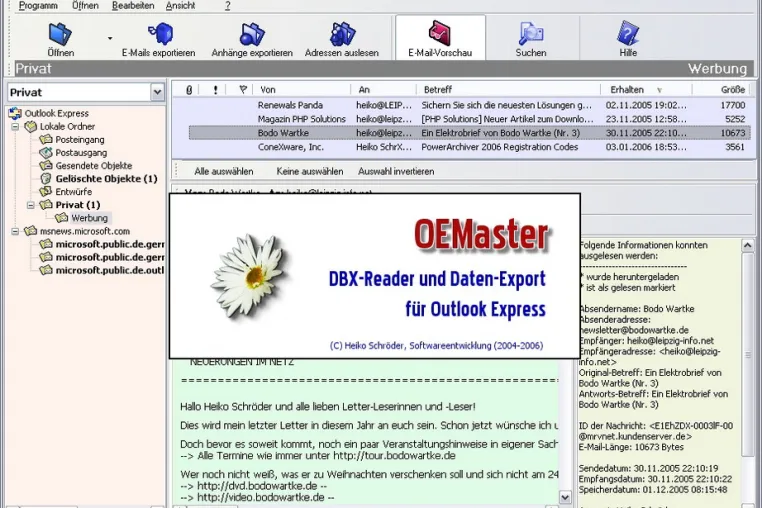
Task: Sort by the attachment paperclip column
Action: click(x=189, y=90)
